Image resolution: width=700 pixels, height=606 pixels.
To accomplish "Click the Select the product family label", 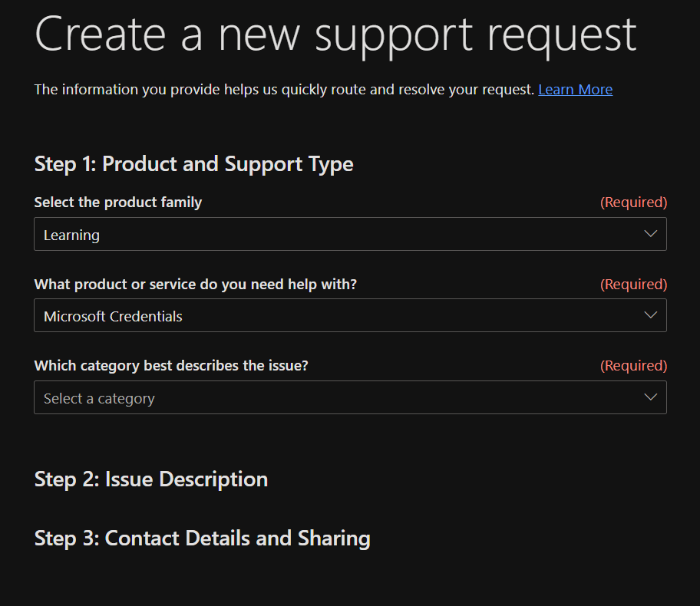I will coord(118,203).
